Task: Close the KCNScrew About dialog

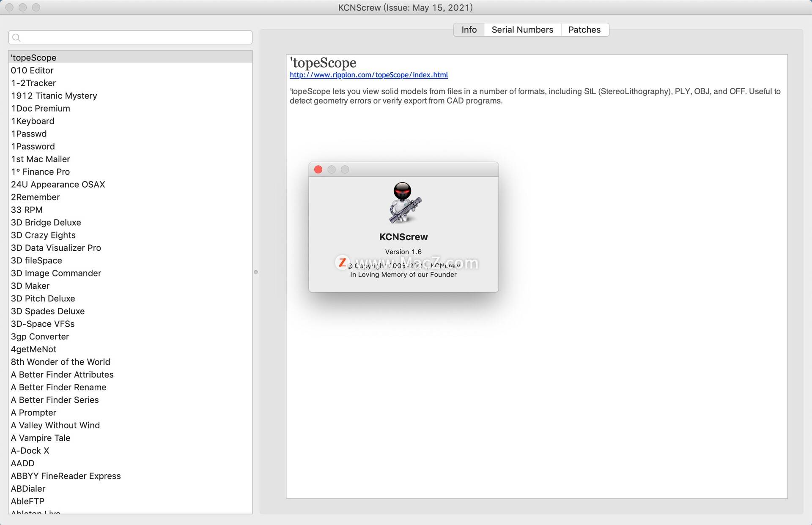Action: tap(318, 170)
